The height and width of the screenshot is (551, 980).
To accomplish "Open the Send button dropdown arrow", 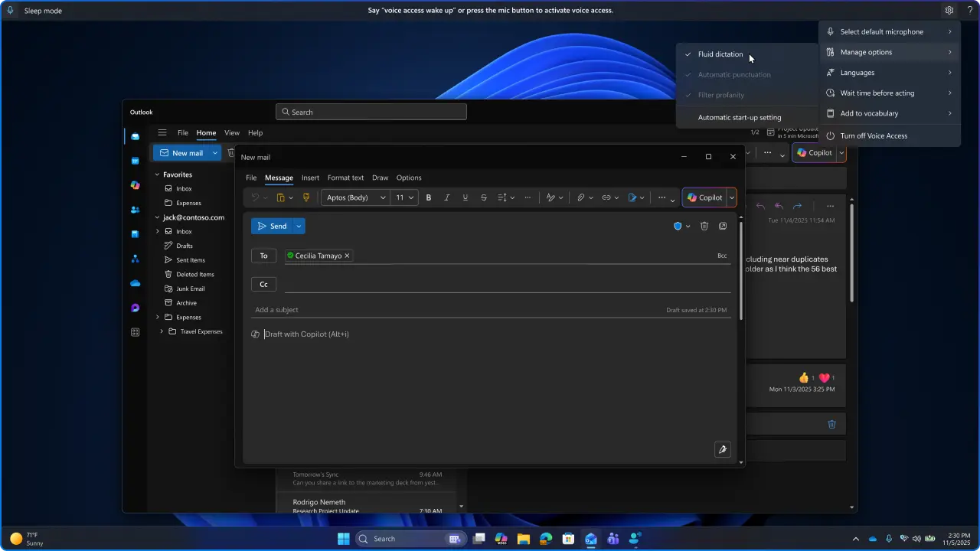I will coord(298,226).
